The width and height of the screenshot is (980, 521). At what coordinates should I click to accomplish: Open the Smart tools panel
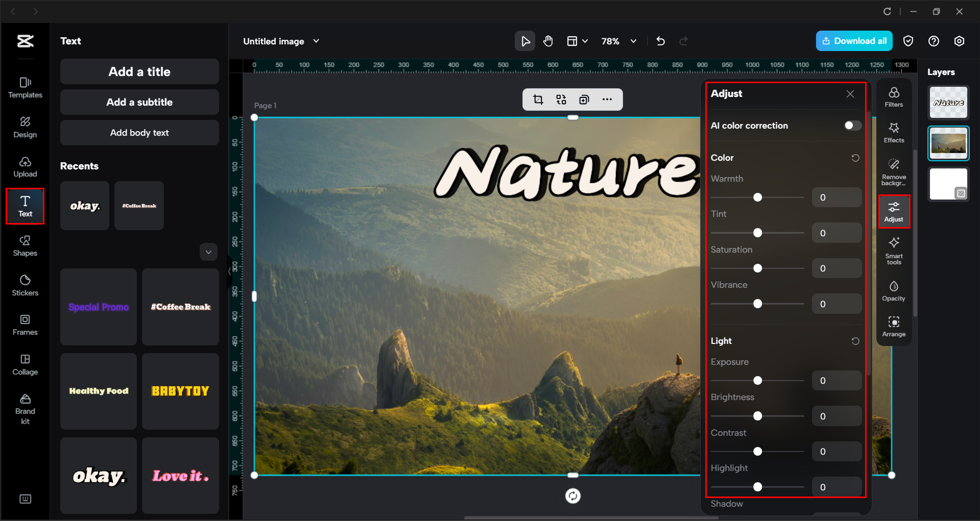point(894,250)
